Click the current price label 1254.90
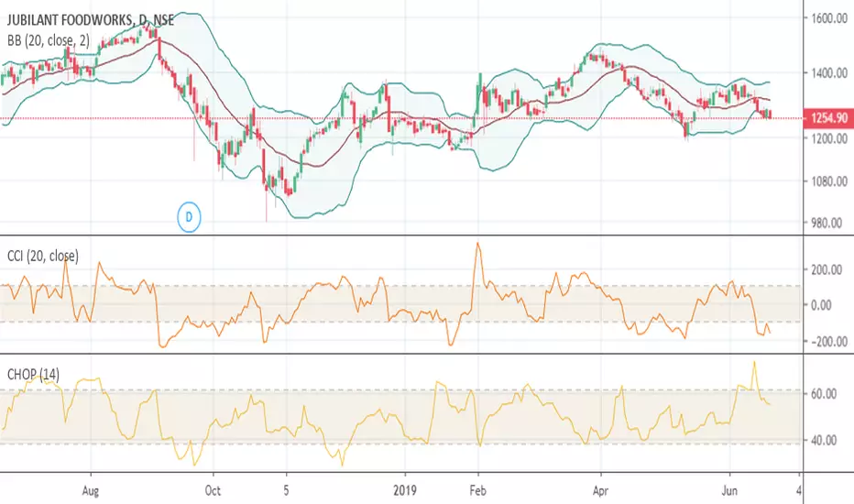This screenshot has height=504, width=854. (828, 118)
